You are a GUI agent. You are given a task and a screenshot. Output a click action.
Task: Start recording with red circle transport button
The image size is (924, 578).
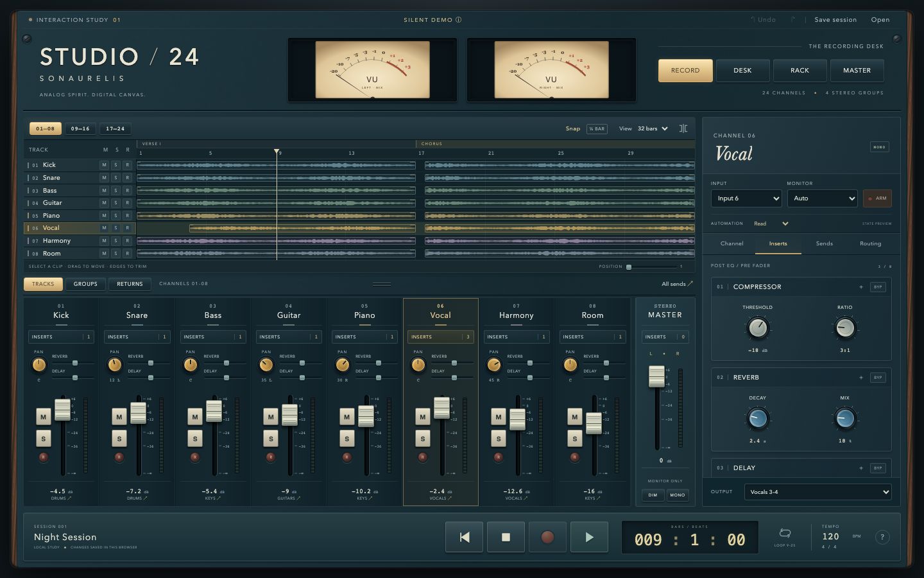547,537
